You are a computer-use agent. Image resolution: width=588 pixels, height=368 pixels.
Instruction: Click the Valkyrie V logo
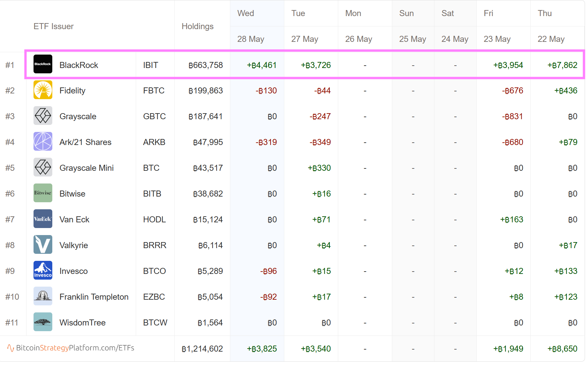(43, 244)
